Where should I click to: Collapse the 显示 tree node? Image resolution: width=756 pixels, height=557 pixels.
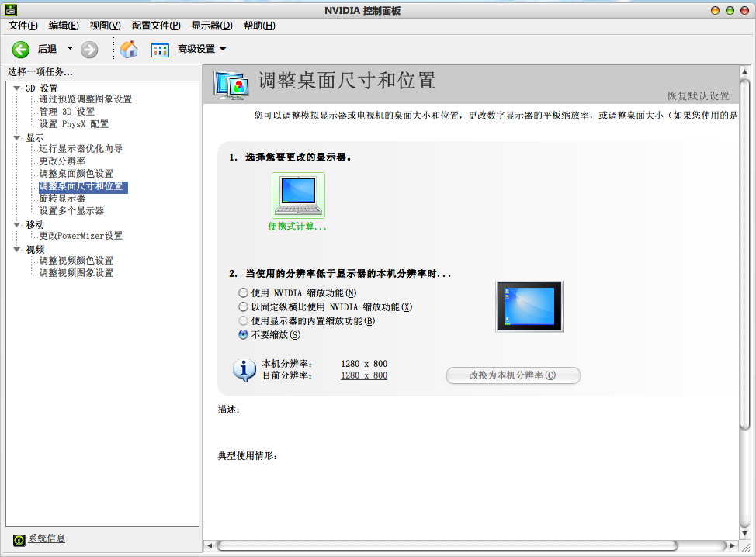(17, 138)
